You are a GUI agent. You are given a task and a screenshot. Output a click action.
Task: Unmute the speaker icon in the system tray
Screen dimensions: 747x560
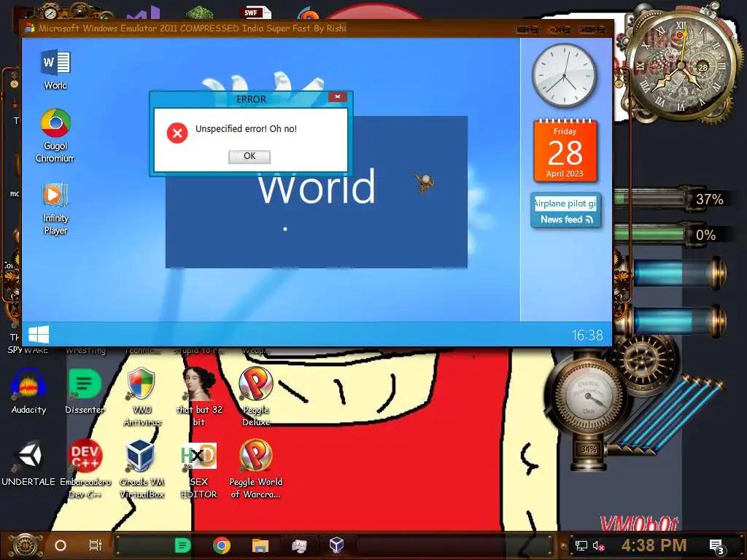click(598, 545)
